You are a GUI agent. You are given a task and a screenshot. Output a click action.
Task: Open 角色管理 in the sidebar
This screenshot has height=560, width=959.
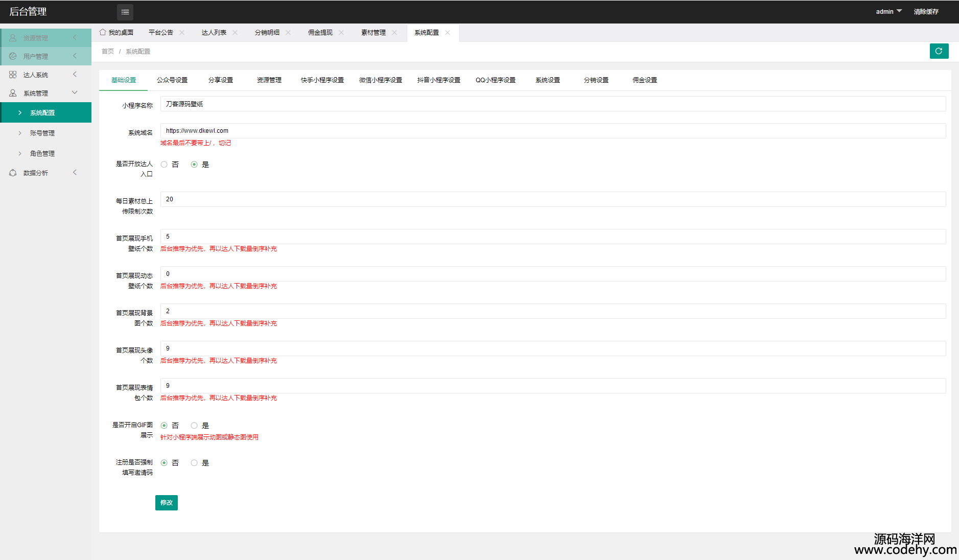pos(46,153)
